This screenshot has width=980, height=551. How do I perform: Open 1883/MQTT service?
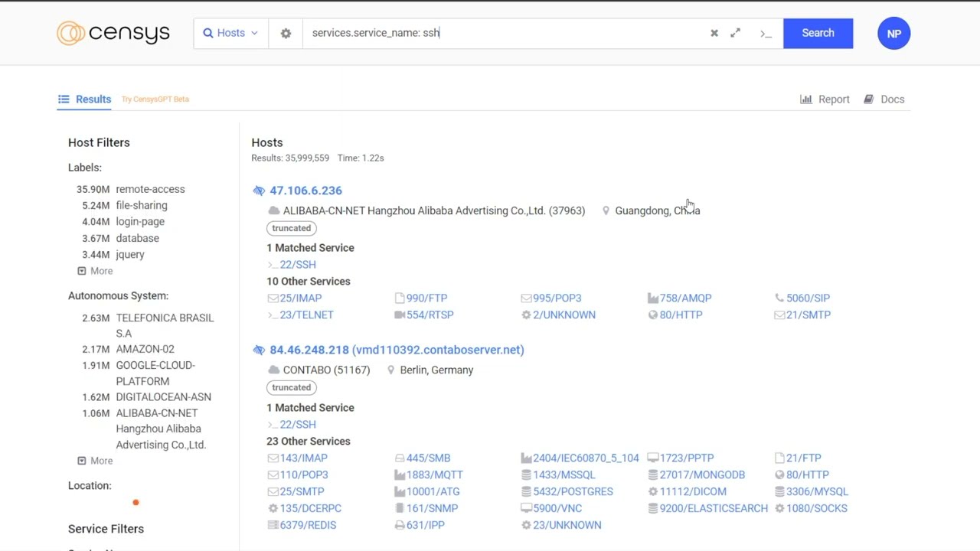pos(429,474)
